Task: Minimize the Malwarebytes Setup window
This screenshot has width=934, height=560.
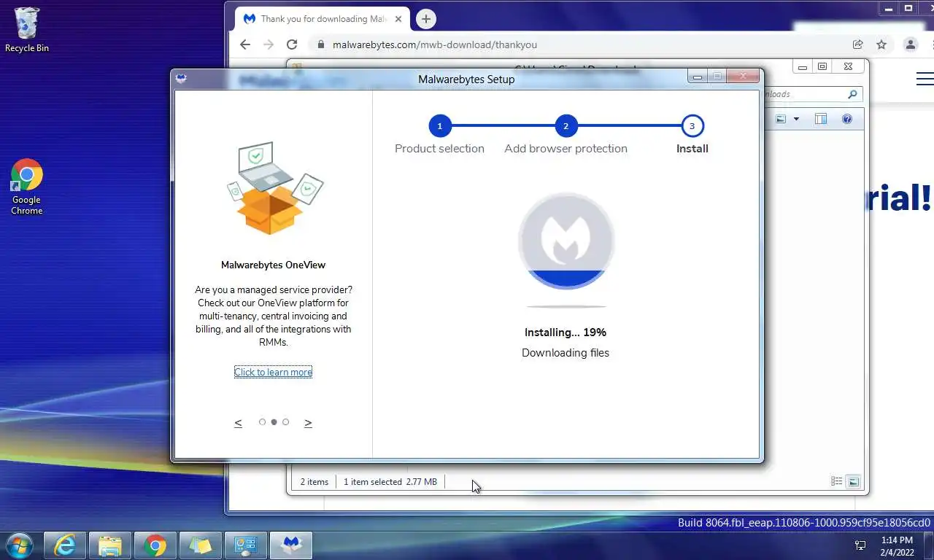Action: 698,77
